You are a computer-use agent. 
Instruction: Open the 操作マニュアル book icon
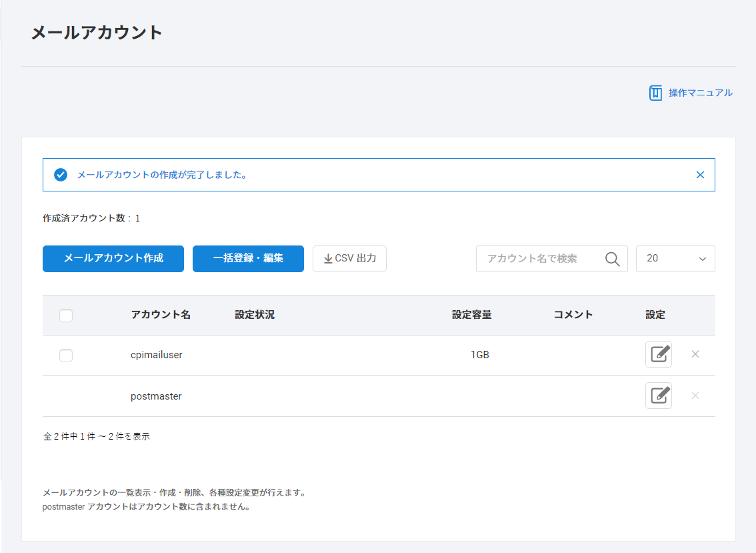pyautogui.click(x=655, y=93)
